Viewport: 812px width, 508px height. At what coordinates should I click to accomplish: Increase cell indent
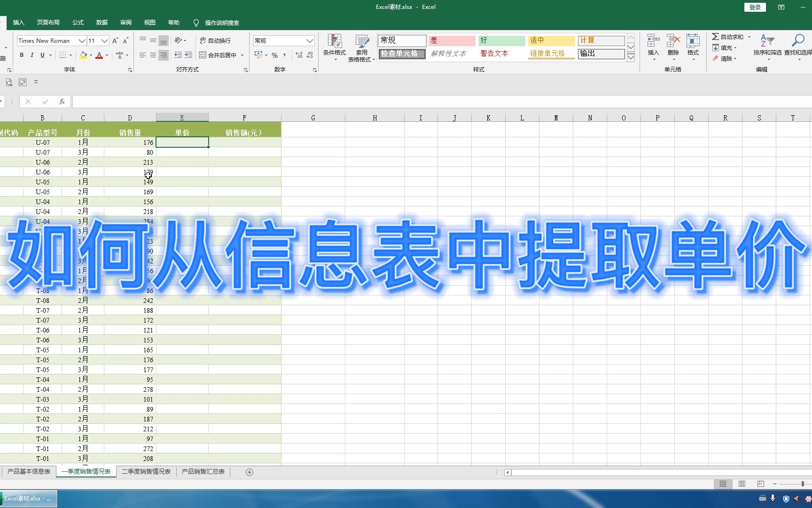[x=188, y=55]
